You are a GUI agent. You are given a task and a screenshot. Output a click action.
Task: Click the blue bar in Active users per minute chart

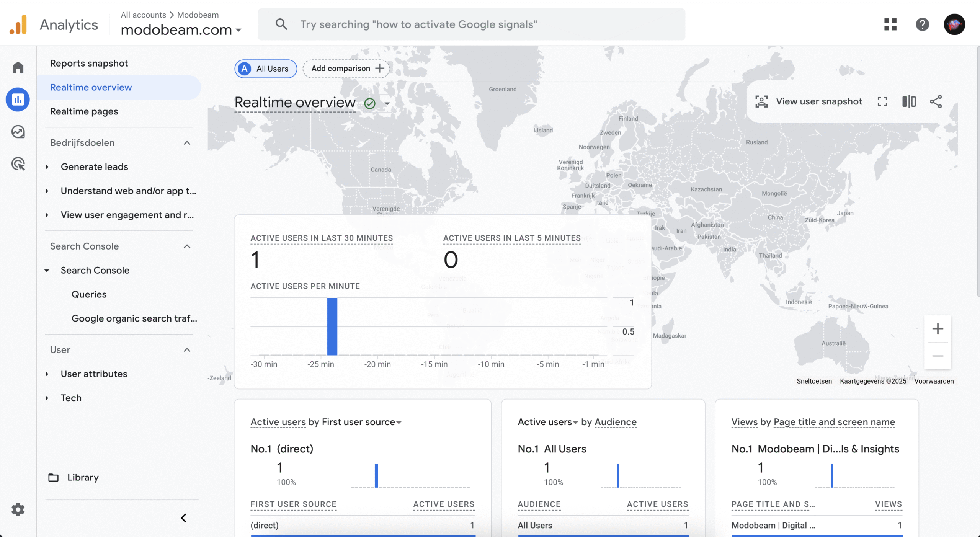(332, 326)
